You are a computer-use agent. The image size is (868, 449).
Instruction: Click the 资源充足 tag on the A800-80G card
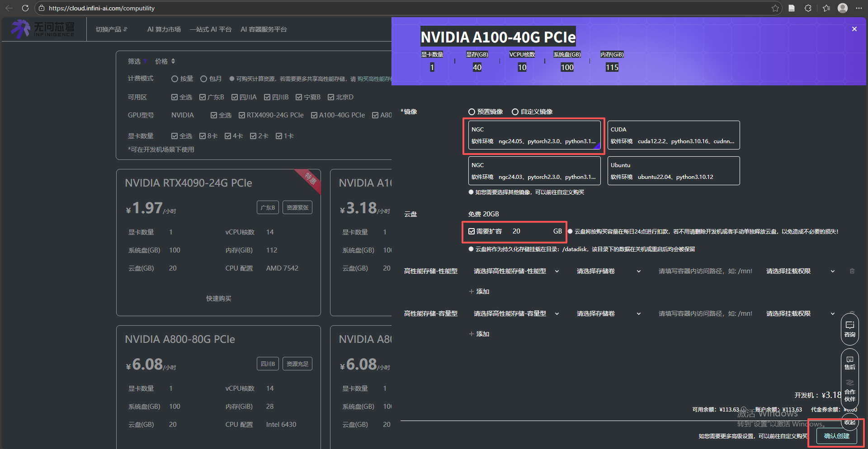pos(297,364)
